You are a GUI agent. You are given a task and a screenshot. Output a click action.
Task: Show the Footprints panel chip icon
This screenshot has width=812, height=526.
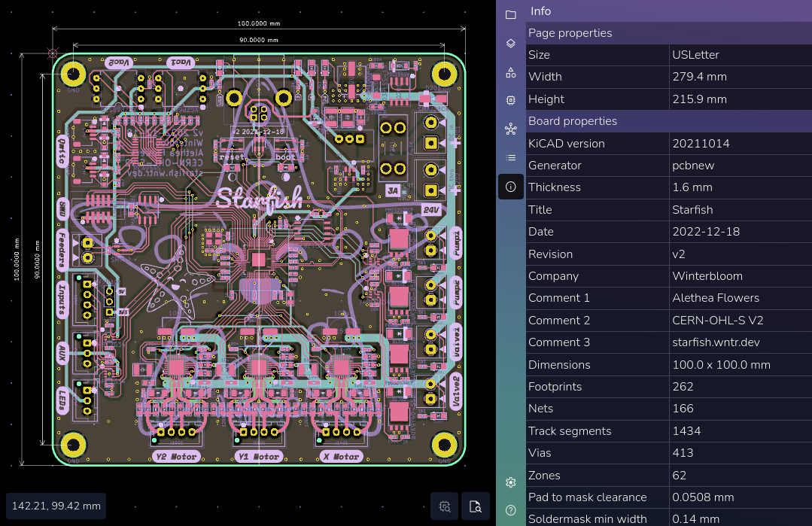pos(511,100)
